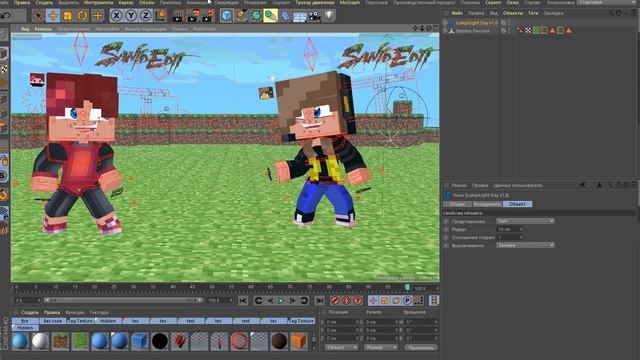Screen dimensions: 640x360
Task: Click the Применить button
Action: 421,347
